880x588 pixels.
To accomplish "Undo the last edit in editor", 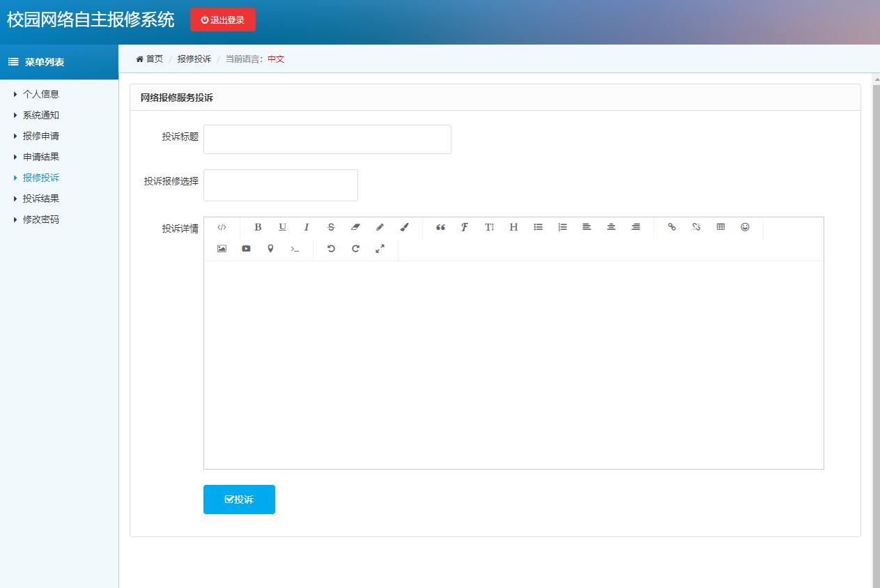I will [331, 249].
